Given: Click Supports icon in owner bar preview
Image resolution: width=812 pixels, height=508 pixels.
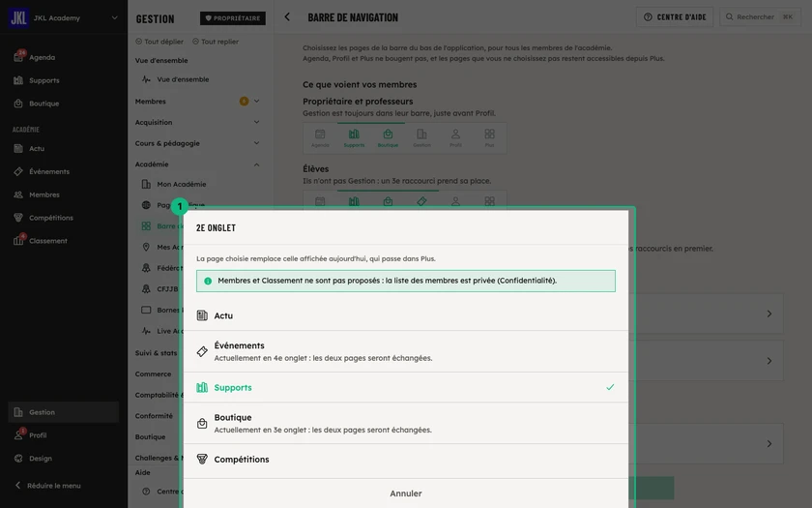Looking at the screenshot, I should [x=354, y=134].
